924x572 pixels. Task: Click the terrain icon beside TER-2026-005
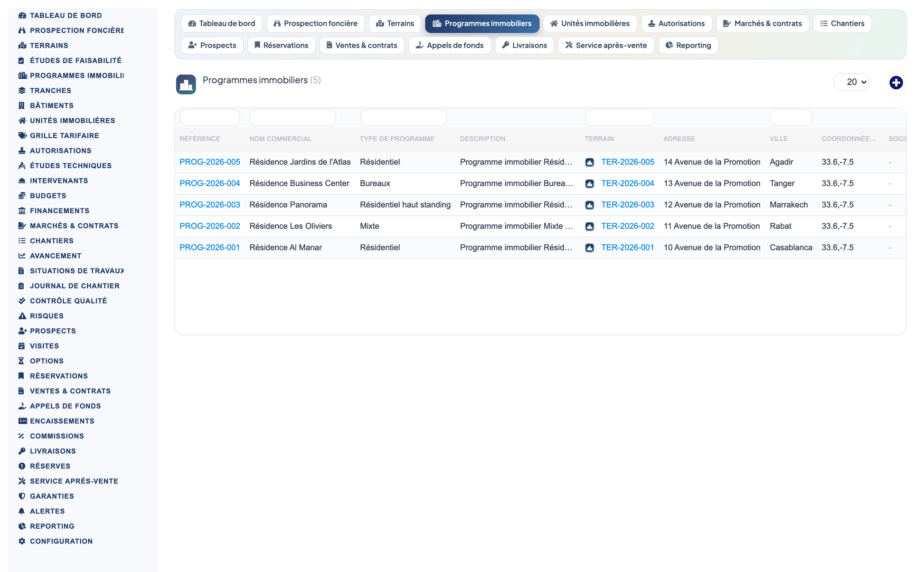point(589,162)
